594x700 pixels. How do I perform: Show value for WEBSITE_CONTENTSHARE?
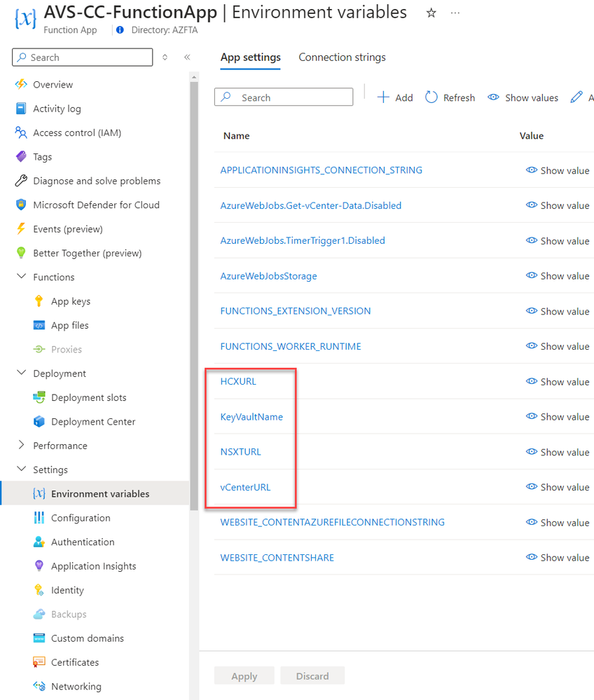[558, 558]
